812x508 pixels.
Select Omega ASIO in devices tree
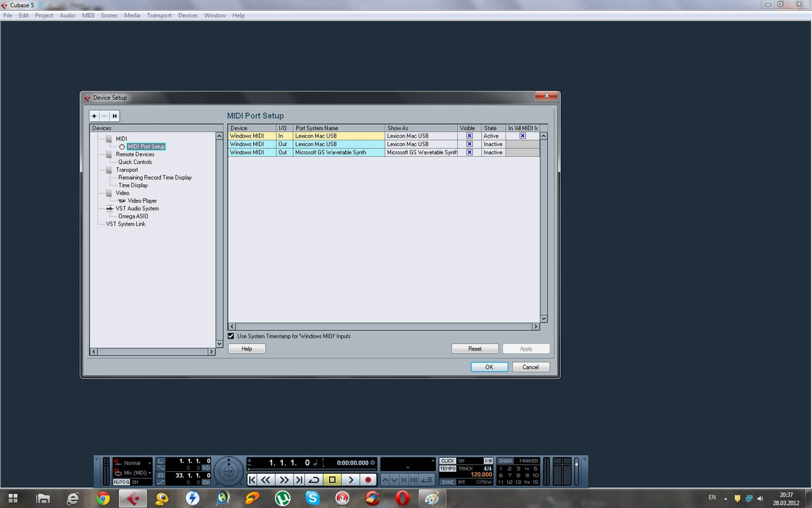click(133, 216)
